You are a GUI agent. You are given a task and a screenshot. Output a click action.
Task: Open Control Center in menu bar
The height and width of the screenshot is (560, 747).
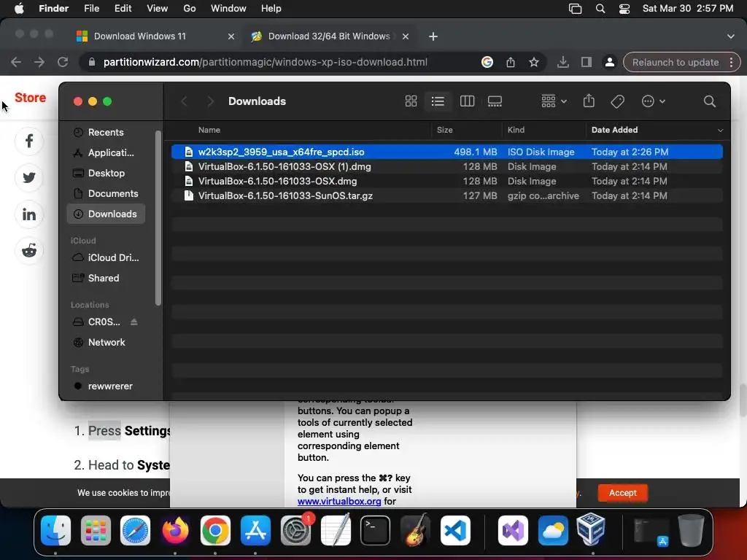pyautogui.click(x=624, y=9)
